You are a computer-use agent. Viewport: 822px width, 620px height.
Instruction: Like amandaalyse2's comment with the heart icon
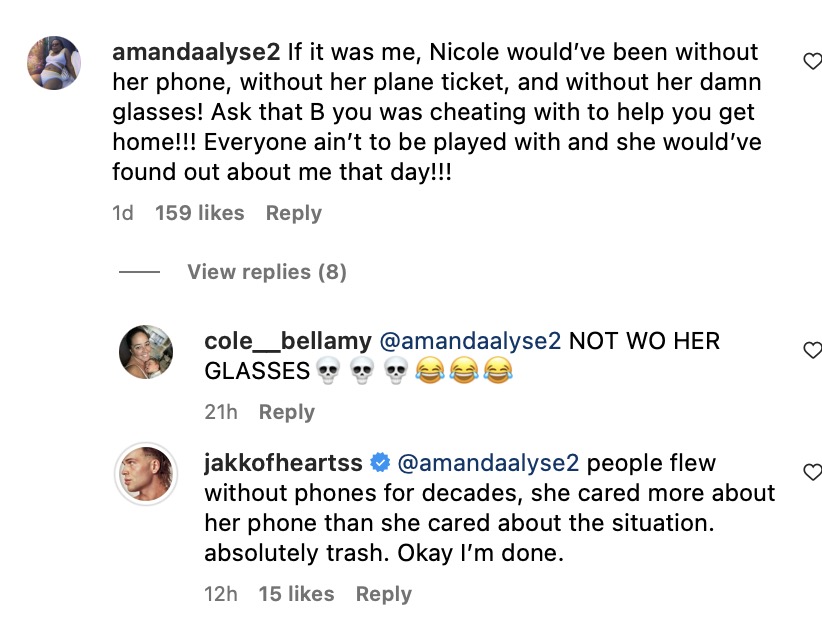(812, 62)
